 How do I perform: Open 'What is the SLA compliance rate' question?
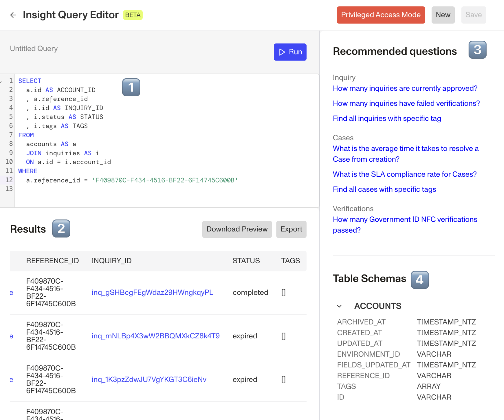pyautogui.click(x=405, y=174)
